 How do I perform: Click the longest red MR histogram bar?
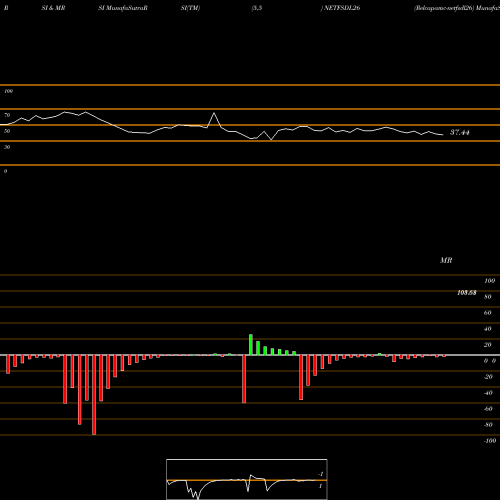[x=94, y=395]
